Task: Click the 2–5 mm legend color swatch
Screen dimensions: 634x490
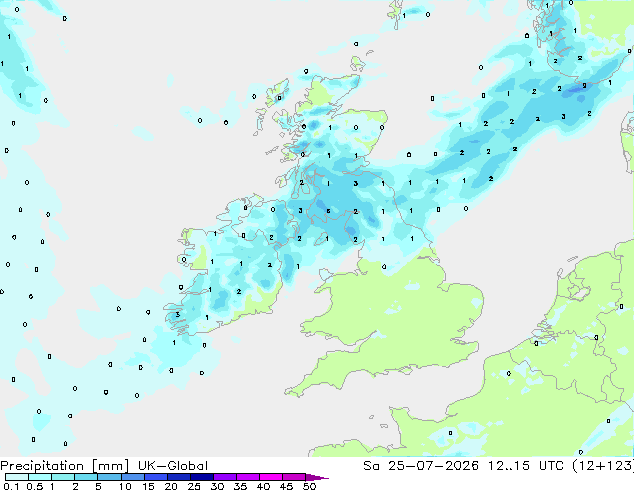Action: (x=86, y=477)
